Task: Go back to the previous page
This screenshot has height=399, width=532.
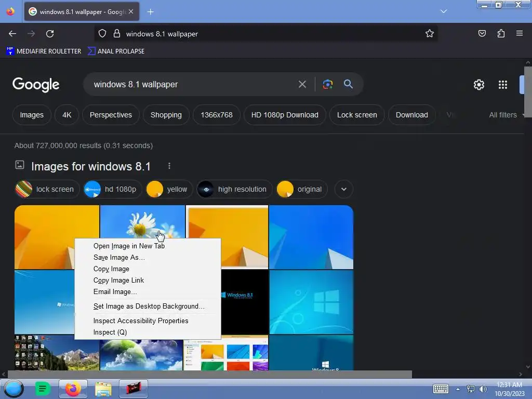Action: pos(12,34)
